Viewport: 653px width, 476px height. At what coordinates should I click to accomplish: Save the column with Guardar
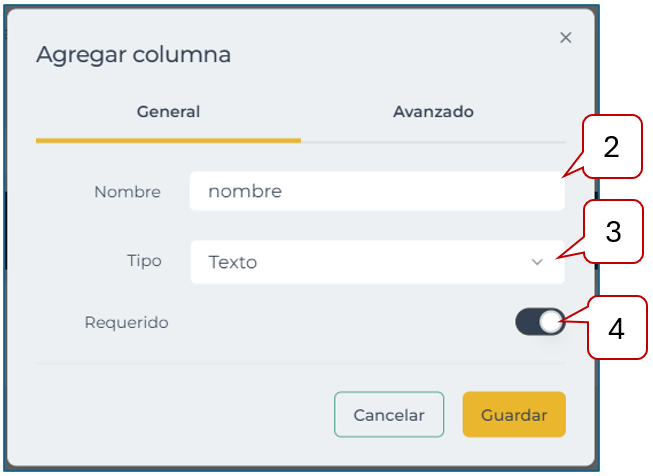(x=514, y=415)
